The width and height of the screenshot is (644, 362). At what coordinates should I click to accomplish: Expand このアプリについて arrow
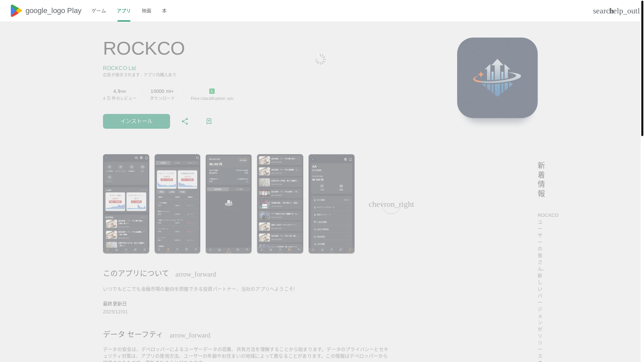click(196, 274)
